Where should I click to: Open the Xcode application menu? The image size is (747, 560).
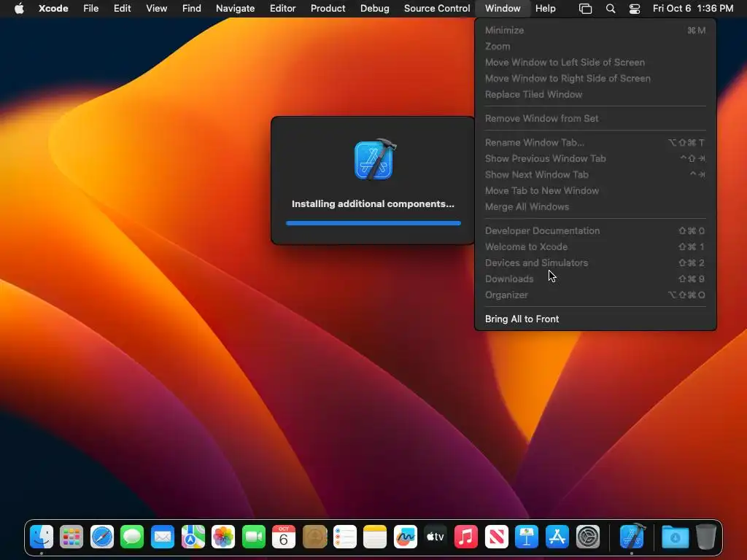53,8
